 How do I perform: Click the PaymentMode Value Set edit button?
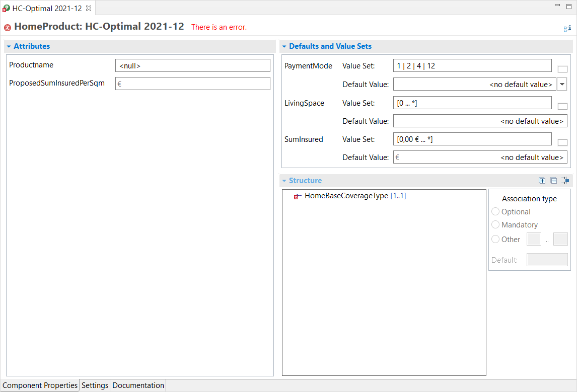click(562, 69)
